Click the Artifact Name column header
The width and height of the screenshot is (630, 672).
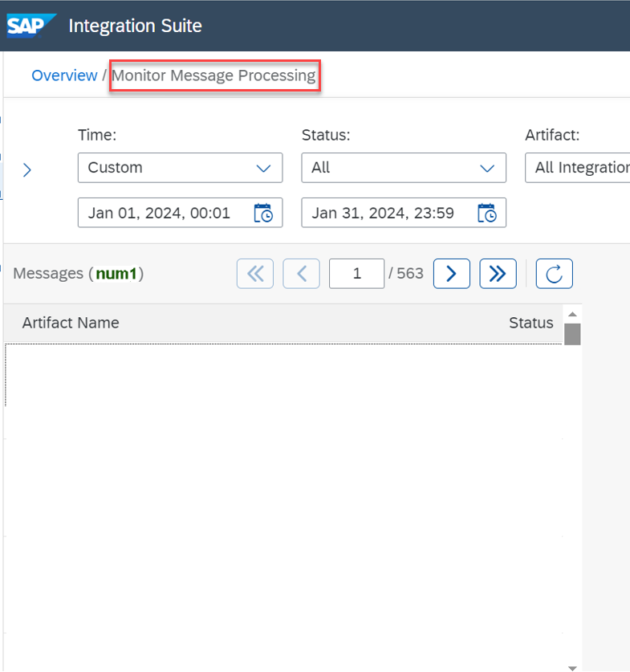(x=71, y=323)
